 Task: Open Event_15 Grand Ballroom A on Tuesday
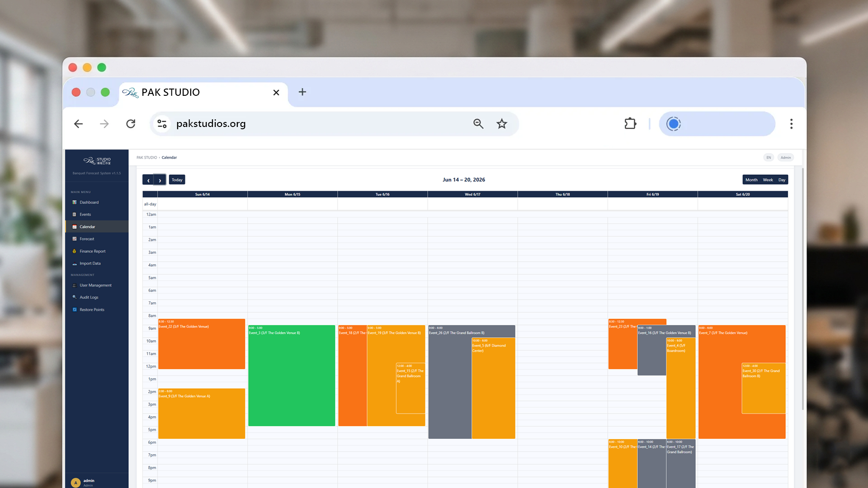click(x=410, y=389)
